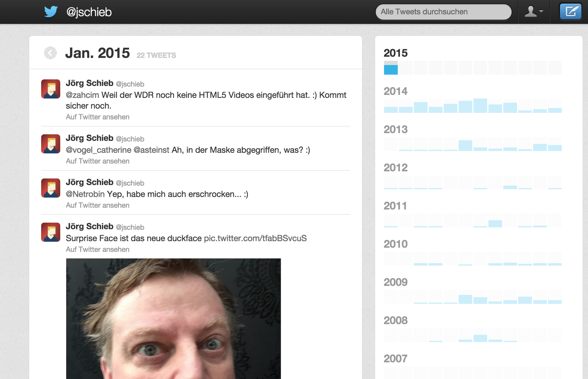588x379 pixels.
Task: Open avatar of the @zahcim reply tweet
Action: tap(51, 89)
